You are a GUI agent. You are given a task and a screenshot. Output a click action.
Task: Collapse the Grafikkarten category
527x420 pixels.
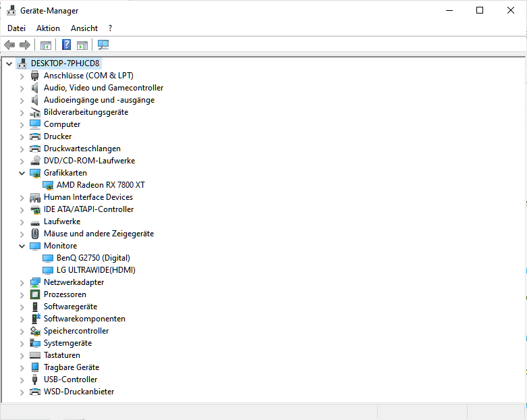[22, 173]
